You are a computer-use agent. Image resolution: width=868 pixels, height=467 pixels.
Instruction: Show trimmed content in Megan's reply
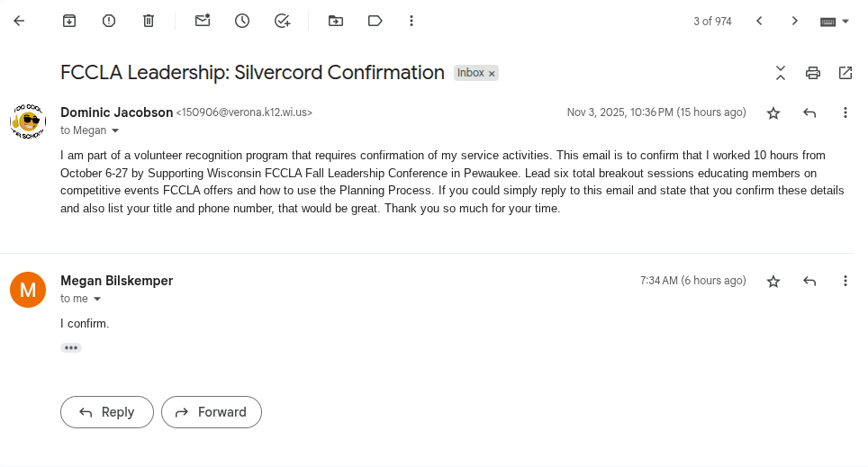[71, 347]
